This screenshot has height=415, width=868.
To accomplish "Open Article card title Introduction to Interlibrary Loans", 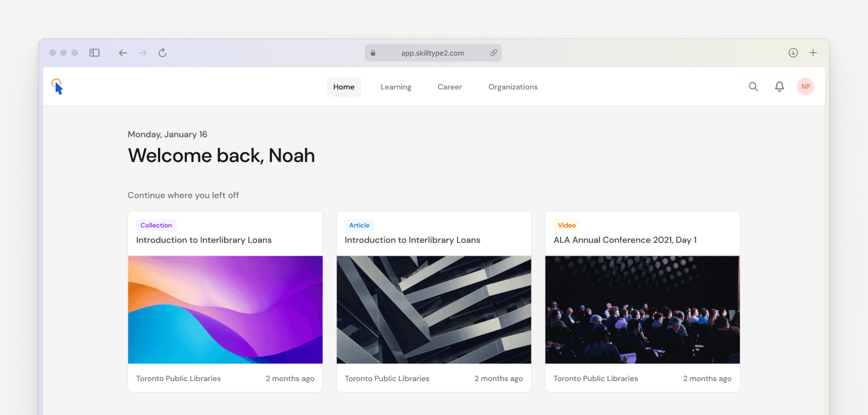I will click(413, 240).
